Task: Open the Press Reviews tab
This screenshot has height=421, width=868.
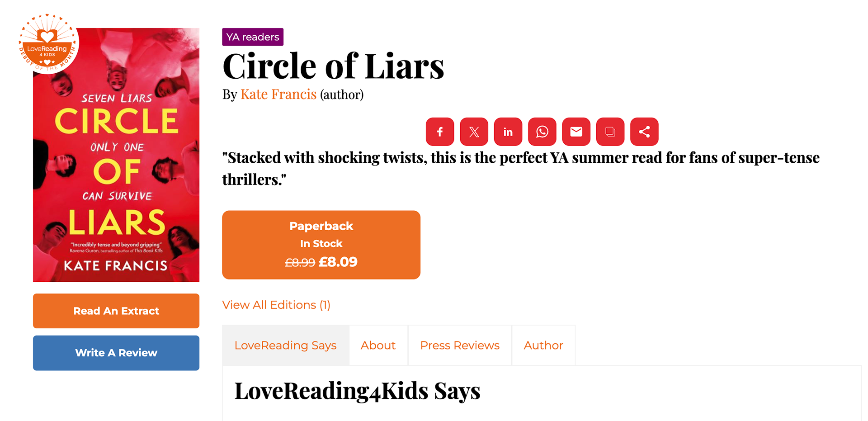Action: coord(460,345)
